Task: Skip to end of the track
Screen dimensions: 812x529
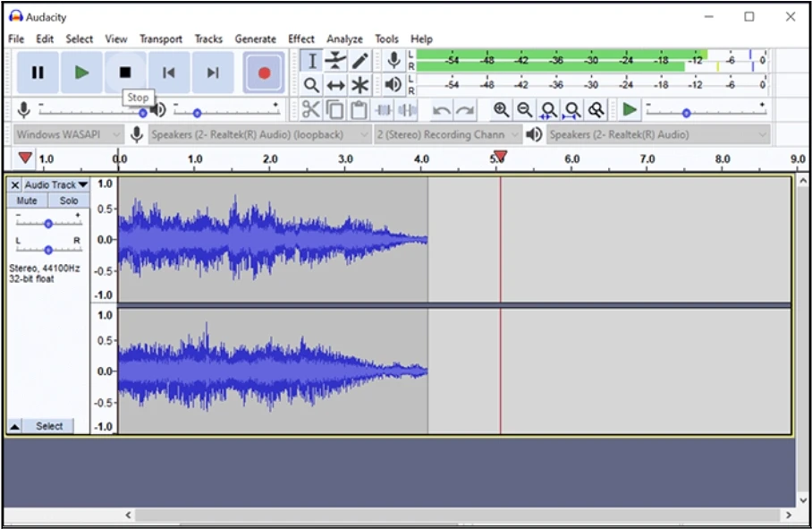Action: (x=212, y=73)
